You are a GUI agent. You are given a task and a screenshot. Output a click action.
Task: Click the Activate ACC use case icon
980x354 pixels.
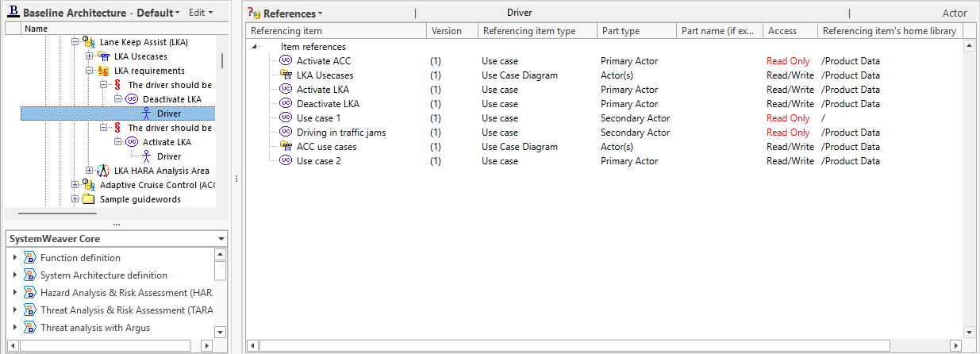coord(286,61)
